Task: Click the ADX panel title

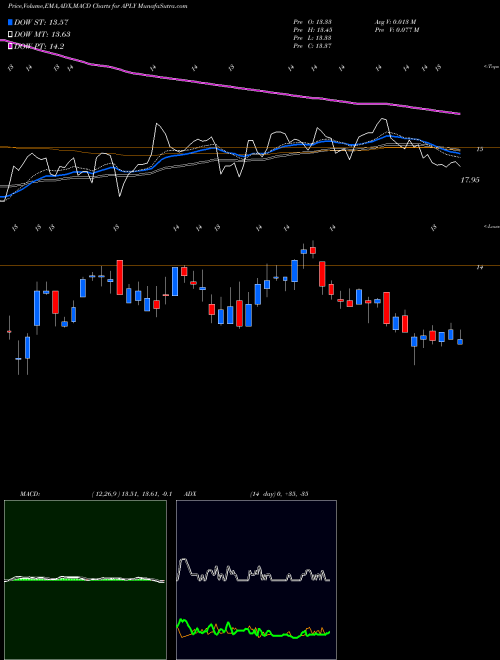Action: 190,494
